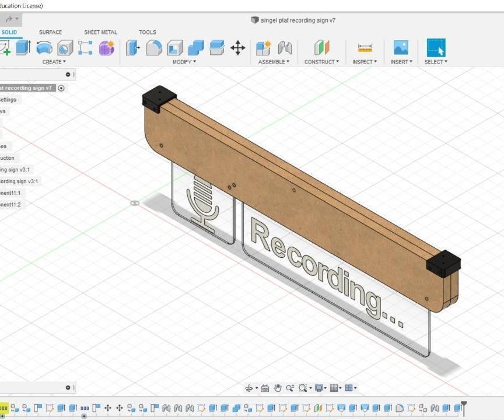The height and width of the screenshot is (420, 504).
Task: Click the dashed-rectangle pattern icon in Create
Action: [x=85, y=48]
